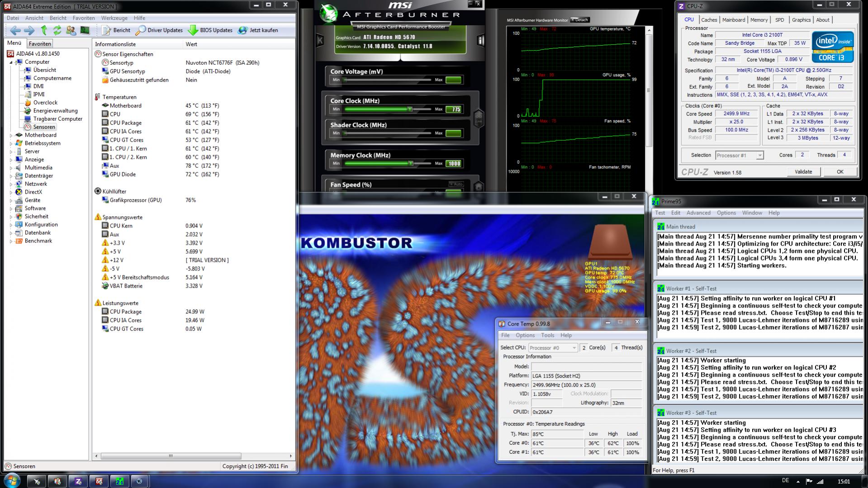
Task: Open the Test menu in Prime95
Action: (660, 213)
